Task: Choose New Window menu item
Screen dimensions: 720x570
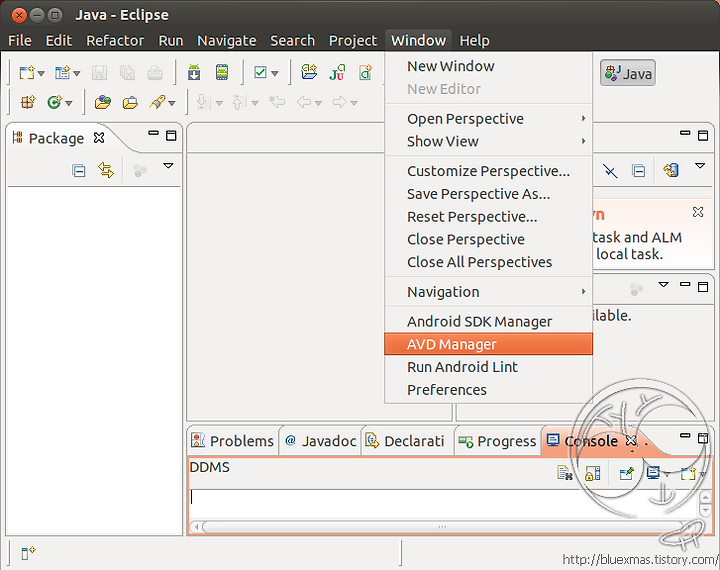Action: click(x=489, y=66)
